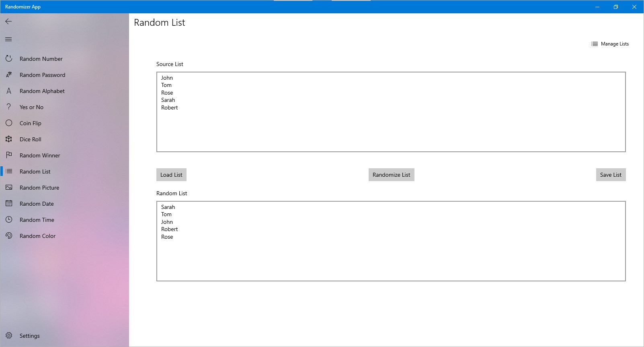This screenshot has width=644, height=347.
Task: Go to Random Date
Action: [65, 204]
